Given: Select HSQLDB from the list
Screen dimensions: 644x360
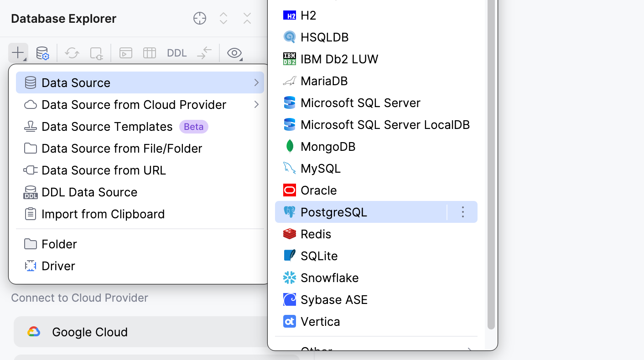Looking at the screenshot, I should point(376,37).
